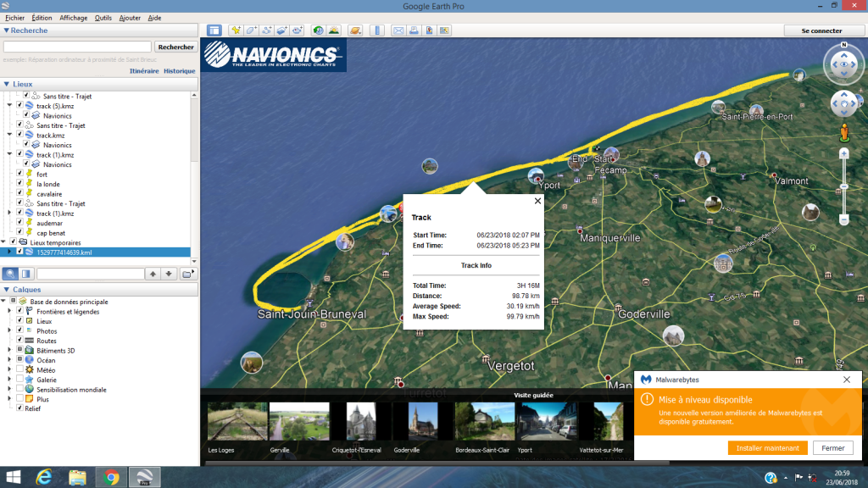Image resolution: width=868 pixels, height=488 pixels.
Task: Click the Save image toolbar icon
Action: tap(429, 30)
